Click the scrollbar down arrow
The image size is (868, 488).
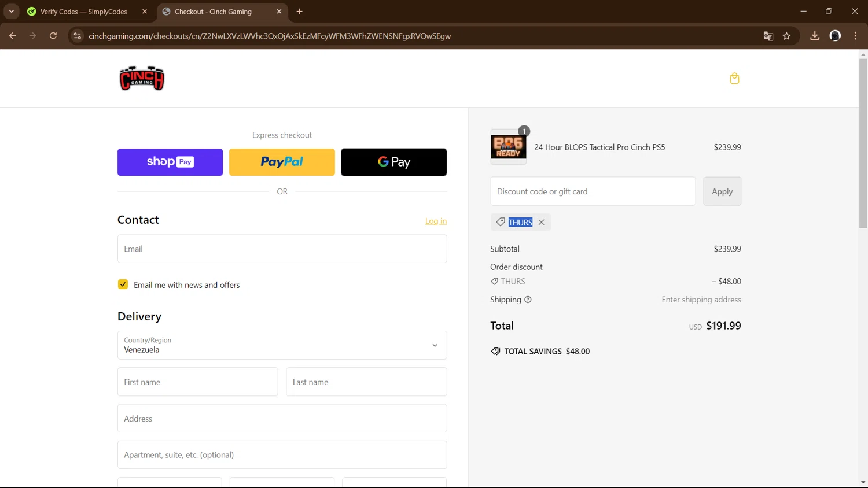click(x=863, y=482)
